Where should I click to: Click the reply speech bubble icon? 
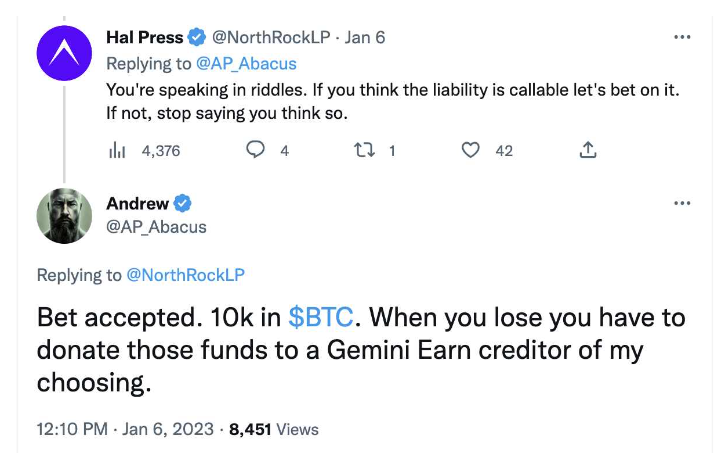coord(255,150)
